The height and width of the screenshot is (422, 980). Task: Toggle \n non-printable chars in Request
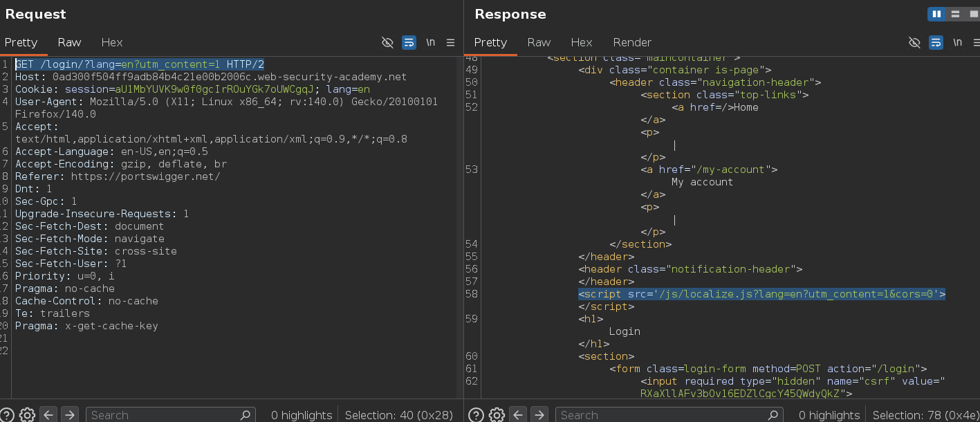[430, 42]
